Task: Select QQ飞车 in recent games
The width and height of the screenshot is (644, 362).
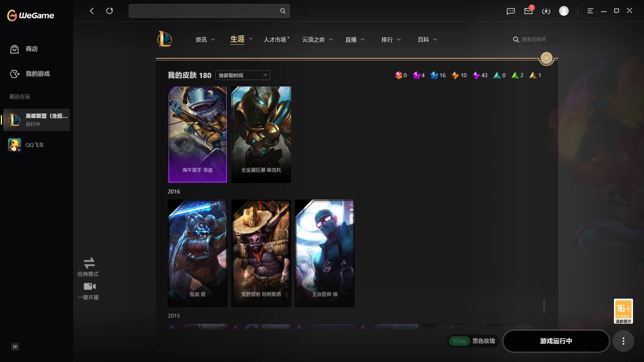Action: pyautogui.click(x=27, y=145)
